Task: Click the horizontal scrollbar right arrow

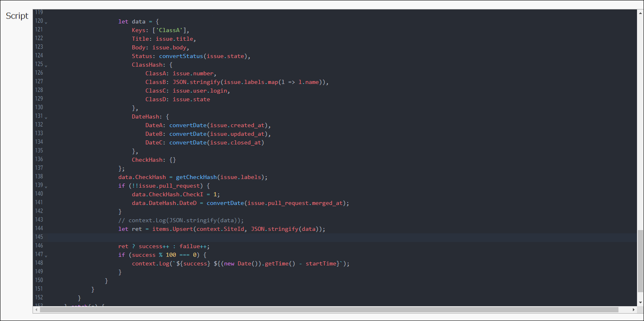Action: (634, 309)
